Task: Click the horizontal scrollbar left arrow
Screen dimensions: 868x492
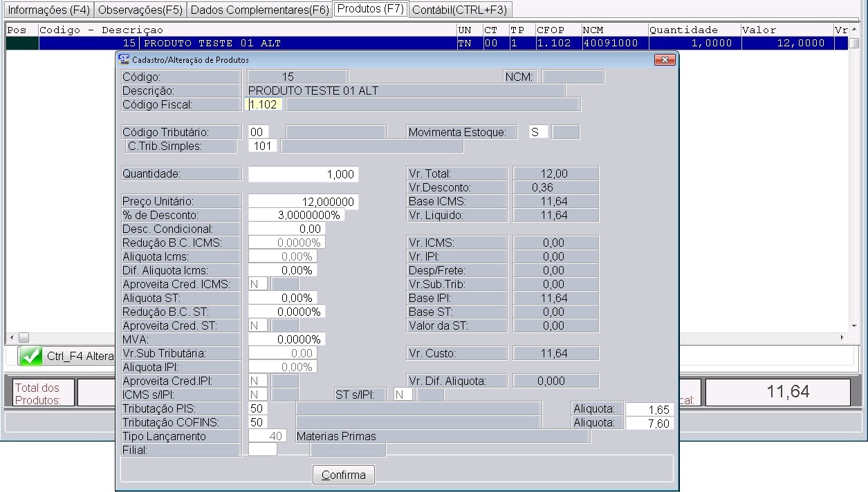Action: click(x=11, y=337)
